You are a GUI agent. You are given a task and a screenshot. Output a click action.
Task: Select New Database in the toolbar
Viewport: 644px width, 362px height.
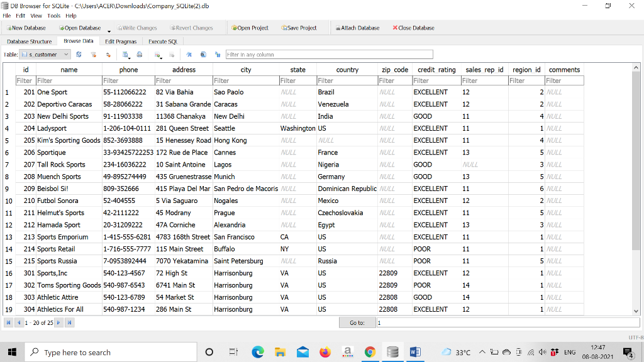[28, 28]
